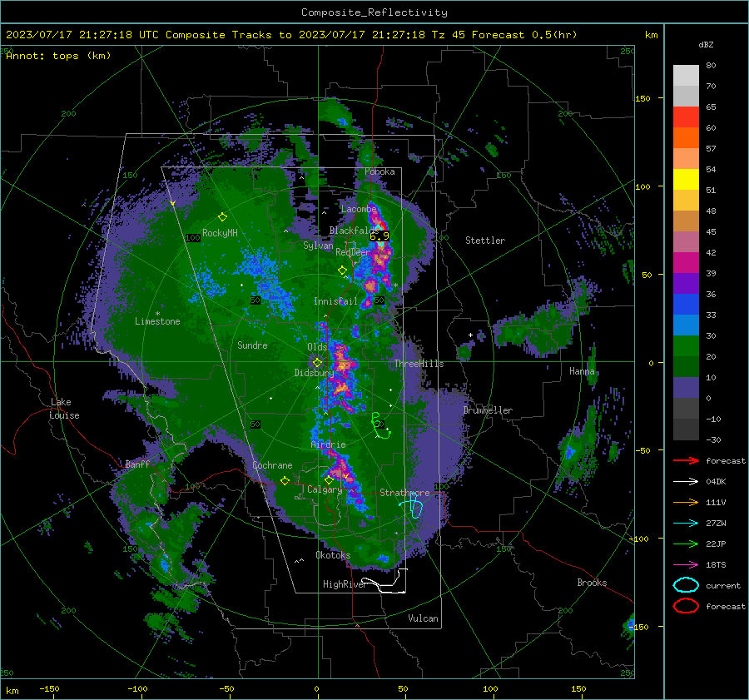Click the Limestone label
This screenshot has height=700, width=749.
(157, 321)
